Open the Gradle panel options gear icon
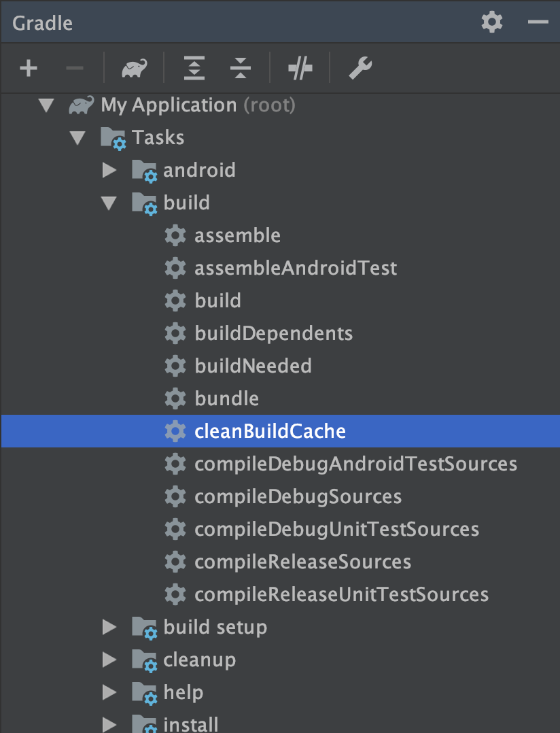This screenshot has height=733, width=560. click(x=491, y=22)
